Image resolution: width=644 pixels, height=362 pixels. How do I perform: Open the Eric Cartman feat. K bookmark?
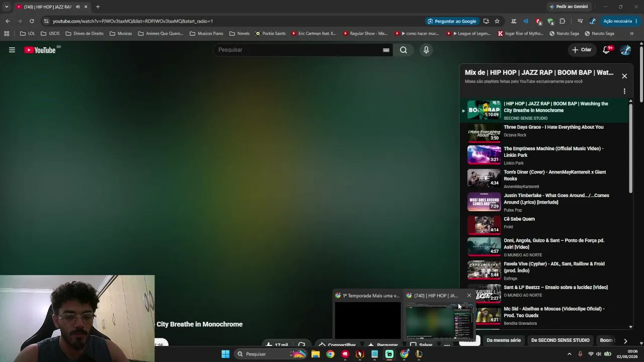tap(314, 34)
